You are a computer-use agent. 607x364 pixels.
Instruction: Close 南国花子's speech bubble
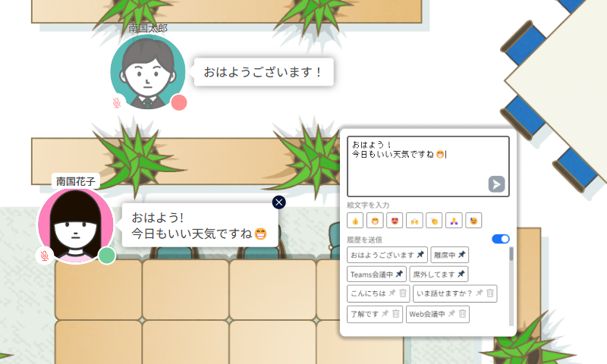[x=278, y=202]
